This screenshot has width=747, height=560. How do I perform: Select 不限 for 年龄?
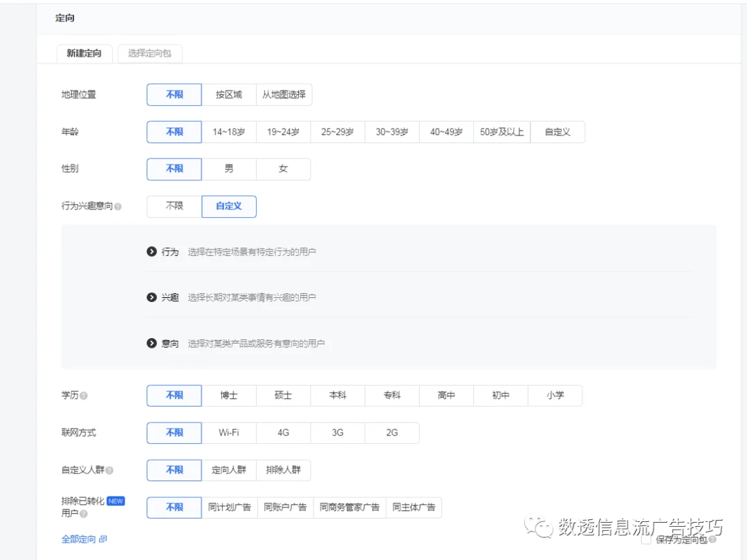pos(174,132)
